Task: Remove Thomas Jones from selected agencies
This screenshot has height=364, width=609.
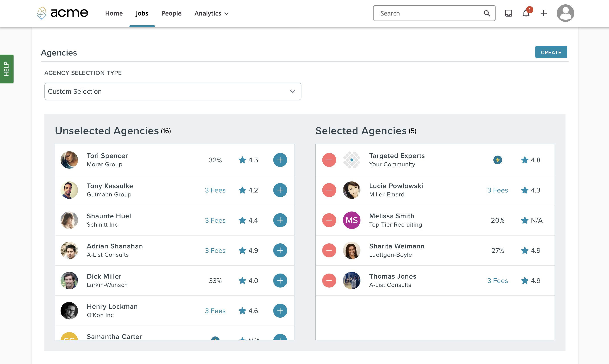Action: click(x=329, y=281)
